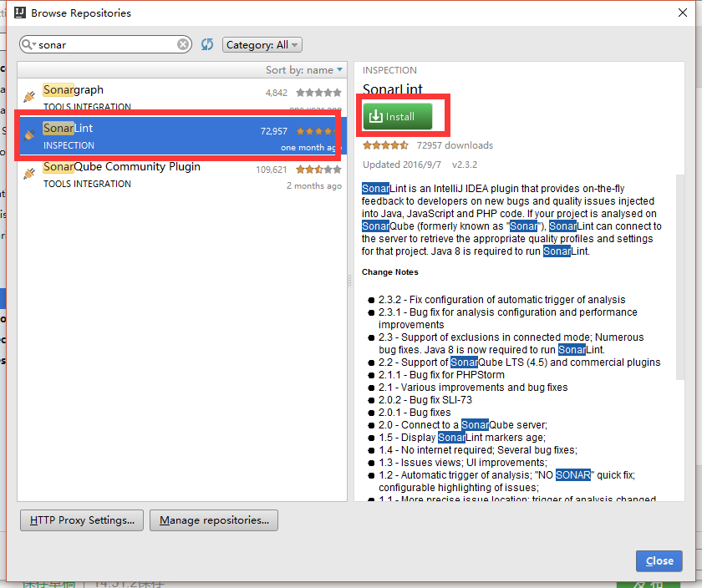The image size is (702, 588).
Task: Open HTTP Proxy Settings
Action: (82, 520)
